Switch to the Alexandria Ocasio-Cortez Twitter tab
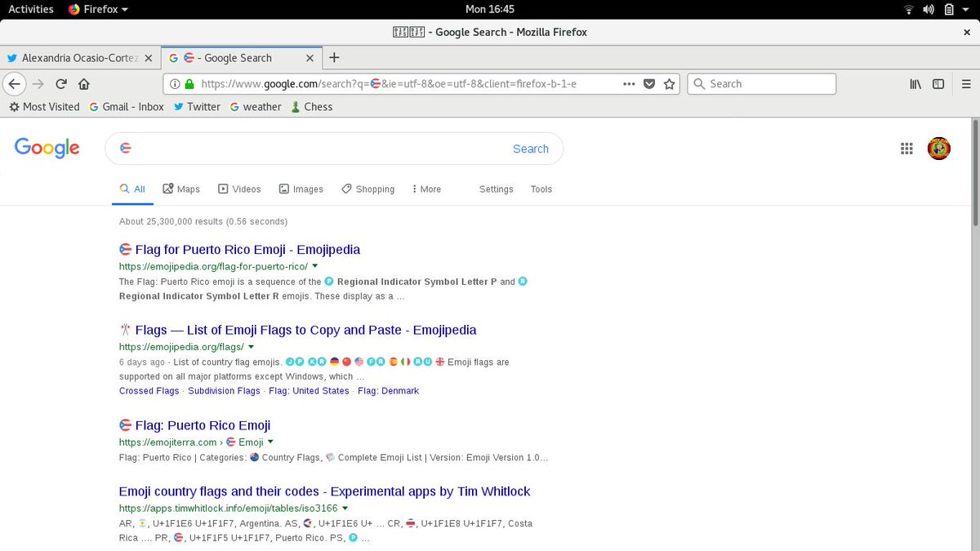This screenshot has height=551, width=980. tap(80, 58)
